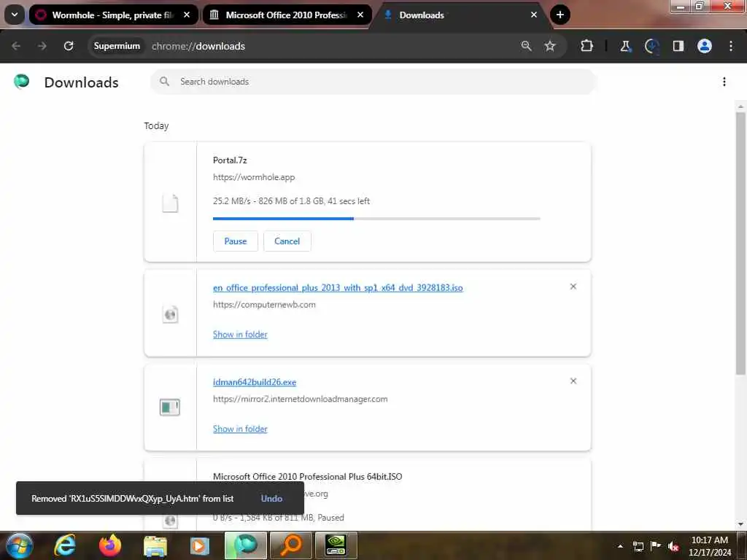Switch to the Wormhole tab

point(113,15)
